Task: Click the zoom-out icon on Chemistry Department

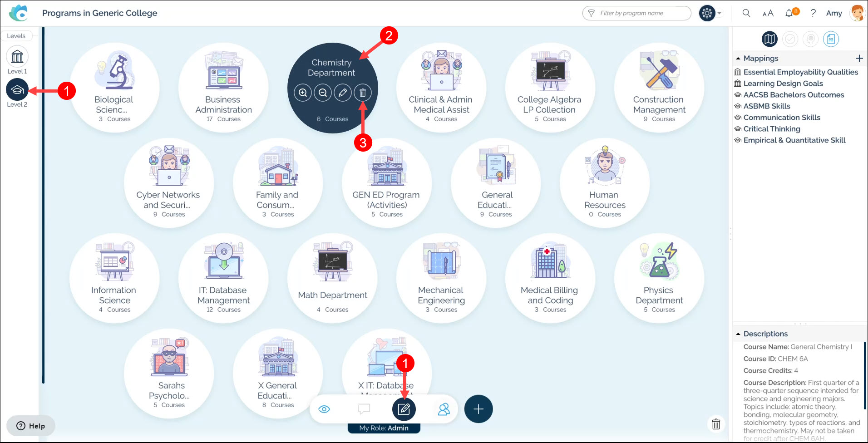Action: pyautogui.click(x=323, y=93)
